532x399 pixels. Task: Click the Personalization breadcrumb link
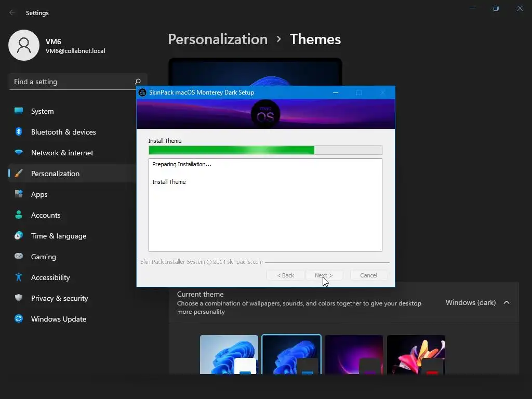tap(218, 39)
